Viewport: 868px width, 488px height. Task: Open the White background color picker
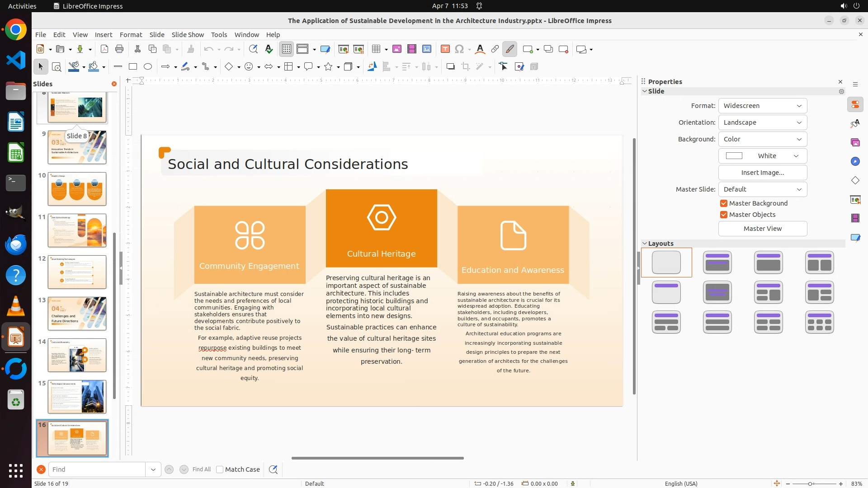pyautogui.click(x=762, y=156)
